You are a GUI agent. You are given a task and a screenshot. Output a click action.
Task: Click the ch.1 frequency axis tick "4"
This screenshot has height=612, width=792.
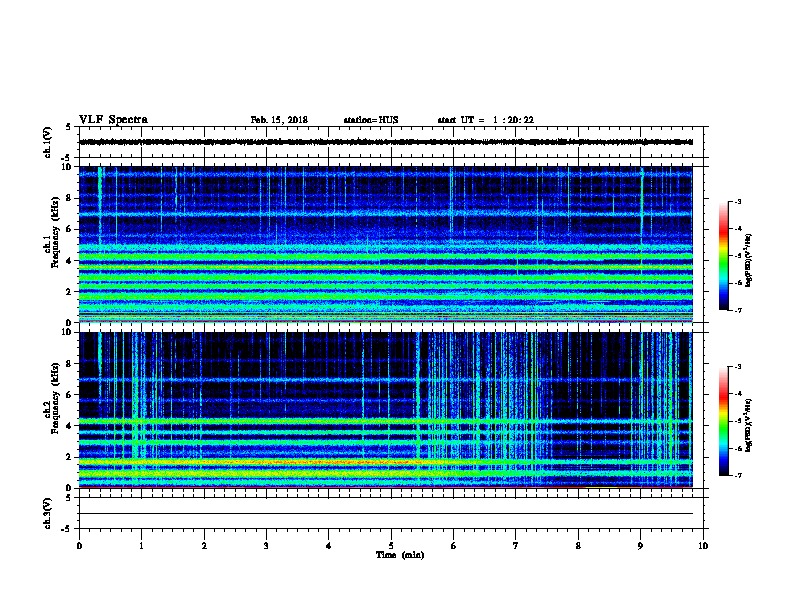69,261
